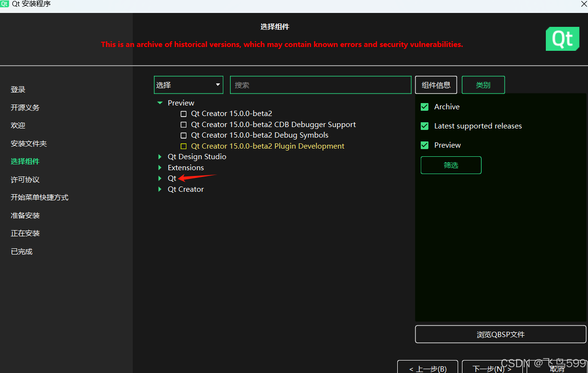Viewport: 588px width, 373px height.
Task: Go to the 登录 step
Action: click(x=18, y=90)
